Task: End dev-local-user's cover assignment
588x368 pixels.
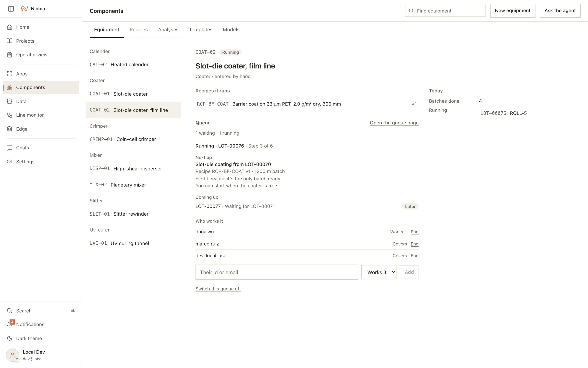Action: pyautogui.click(x=415, y=256)
